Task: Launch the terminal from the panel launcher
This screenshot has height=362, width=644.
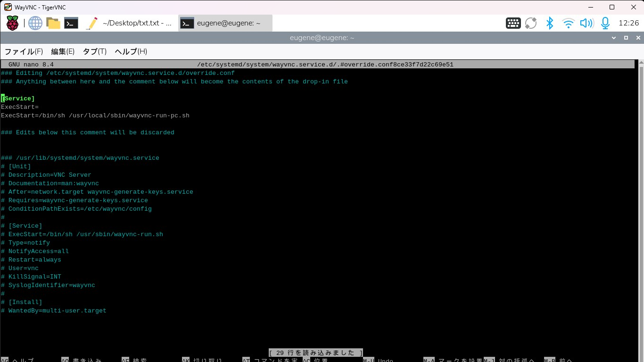Action: point(71,23)
